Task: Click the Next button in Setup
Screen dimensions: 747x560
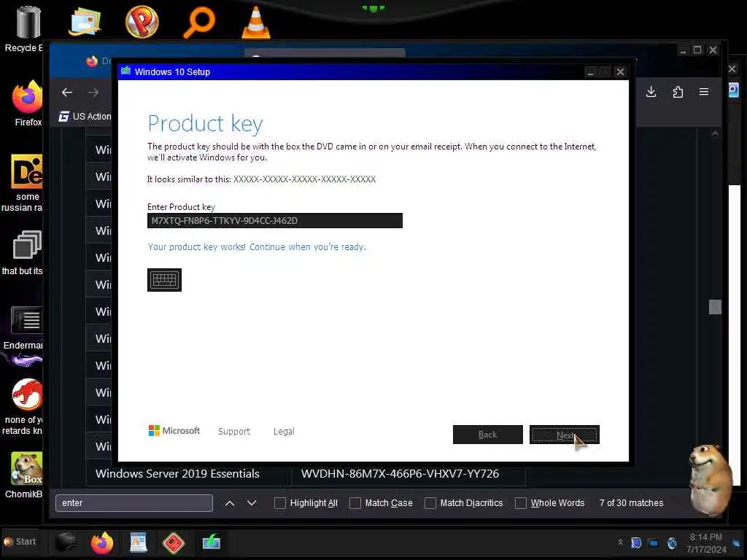Action: pyautogui.click(x=564, y=435)
